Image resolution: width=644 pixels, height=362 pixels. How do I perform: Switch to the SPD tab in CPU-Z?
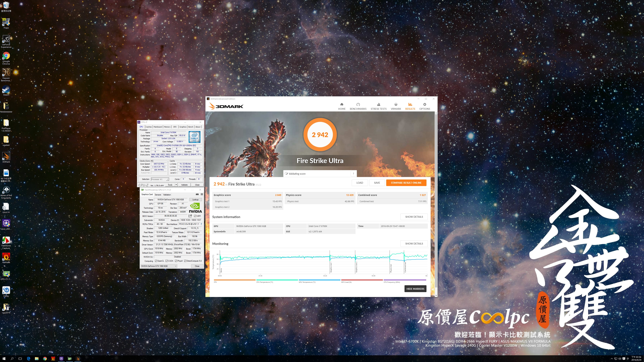pyautogui.click(x=175, y=127)
